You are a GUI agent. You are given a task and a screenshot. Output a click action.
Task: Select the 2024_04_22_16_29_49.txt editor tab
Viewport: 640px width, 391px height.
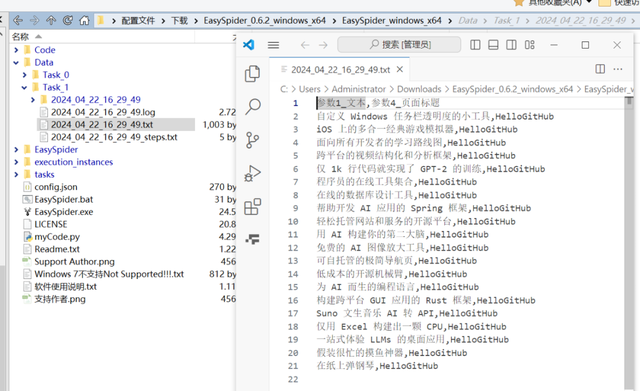click(x=340, y=70)
